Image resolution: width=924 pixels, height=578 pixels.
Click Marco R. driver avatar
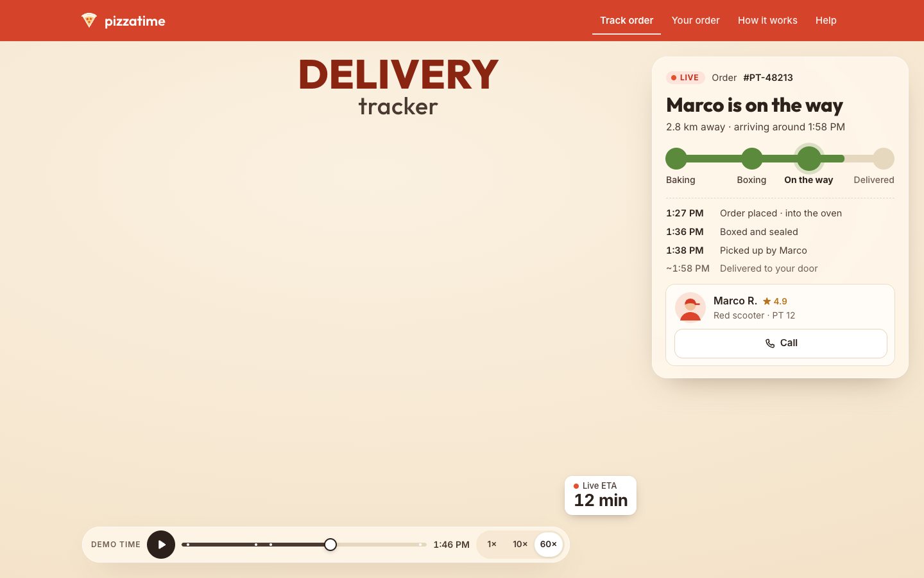pyautogui.click(x=690, y=308)
